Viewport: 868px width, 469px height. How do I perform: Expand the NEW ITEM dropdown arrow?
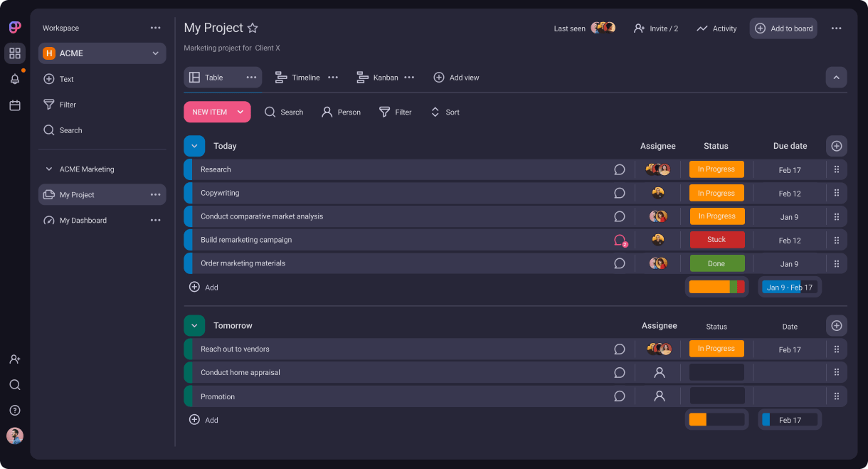[240, 112]
